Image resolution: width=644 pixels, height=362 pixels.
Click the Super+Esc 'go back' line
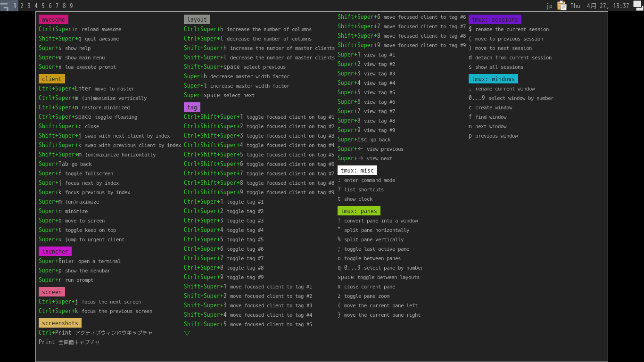[364, 140]
